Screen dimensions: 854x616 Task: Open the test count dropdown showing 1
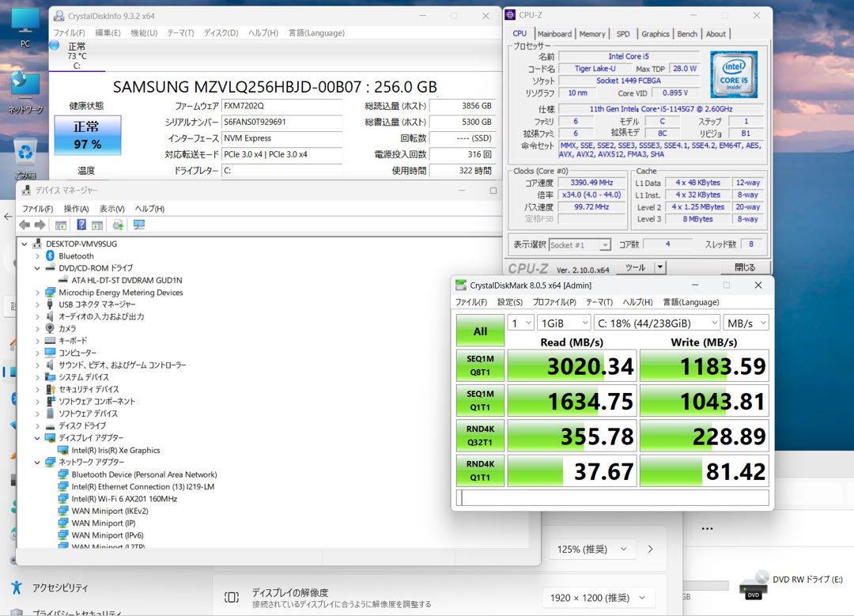[x=520, y=323]
